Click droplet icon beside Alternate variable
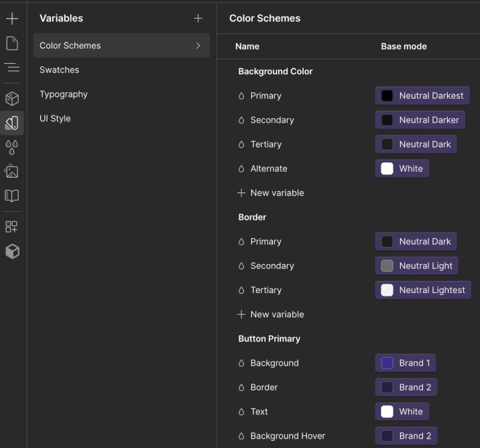480x448 pixels. 241,169
